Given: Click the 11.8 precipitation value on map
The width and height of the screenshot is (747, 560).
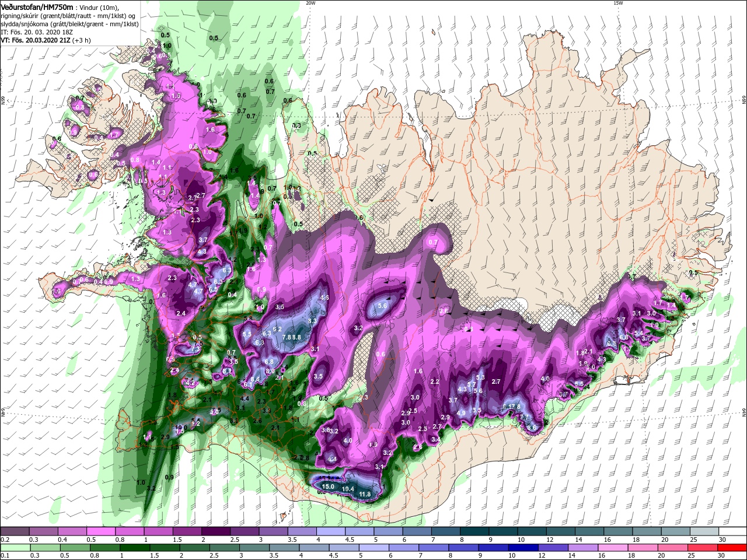Looking at the screenshot, I should pyautogui.click(x=365, y=495).
